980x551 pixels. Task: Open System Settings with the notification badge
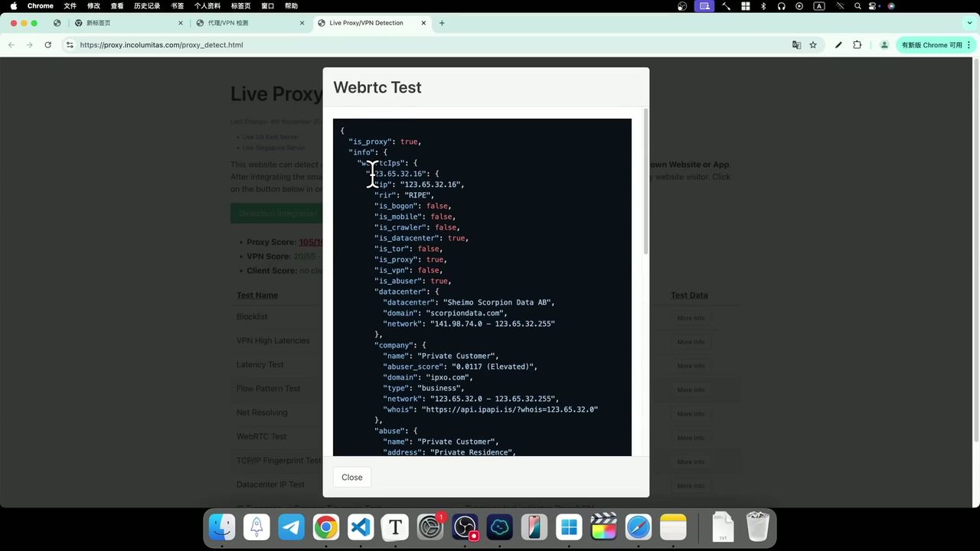(x=430, y=527)
